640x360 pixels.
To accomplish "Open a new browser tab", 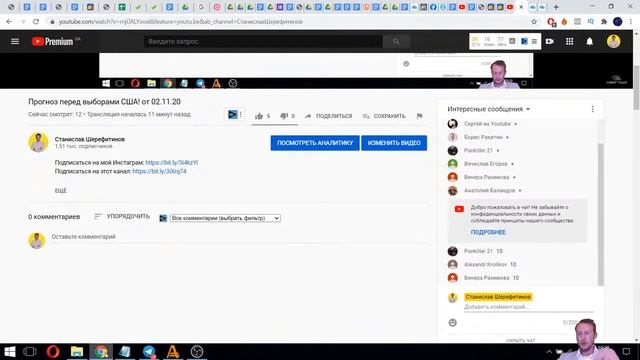I will point(556,7).
